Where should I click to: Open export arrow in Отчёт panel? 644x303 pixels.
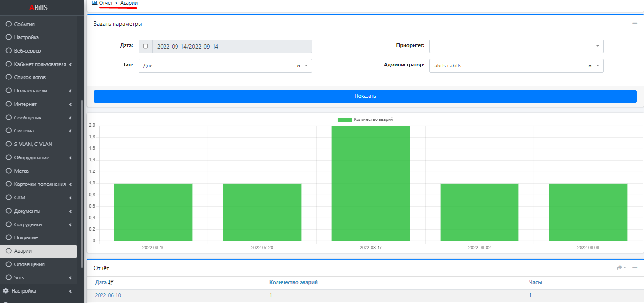(620, 268)
